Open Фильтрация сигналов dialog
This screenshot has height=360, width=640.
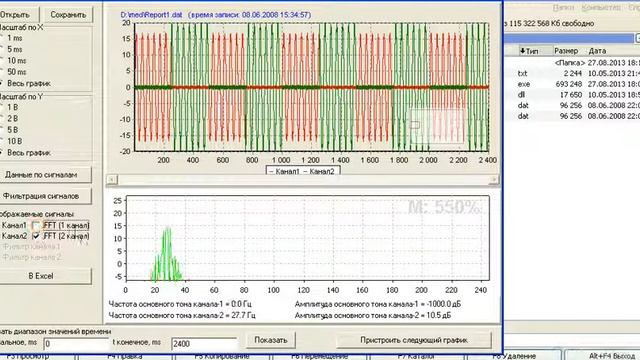(45, 196)
